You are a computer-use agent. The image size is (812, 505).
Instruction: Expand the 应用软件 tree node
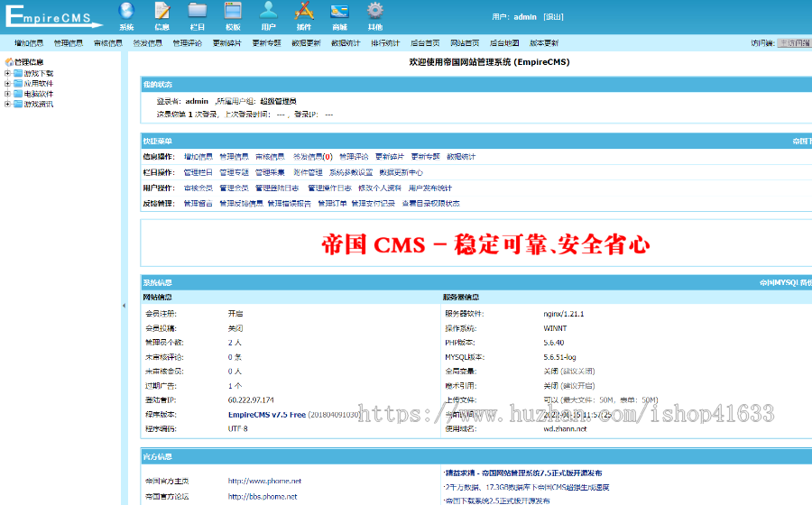tap(8, 83)
